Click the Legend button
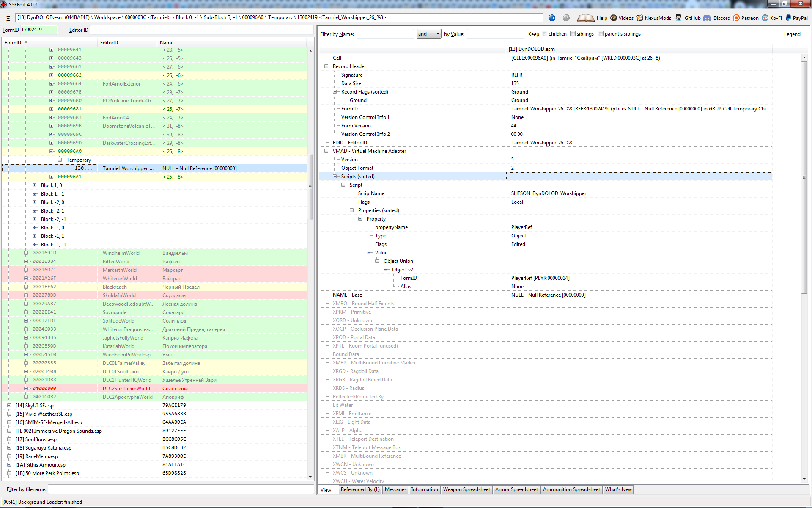 (792, 34)
